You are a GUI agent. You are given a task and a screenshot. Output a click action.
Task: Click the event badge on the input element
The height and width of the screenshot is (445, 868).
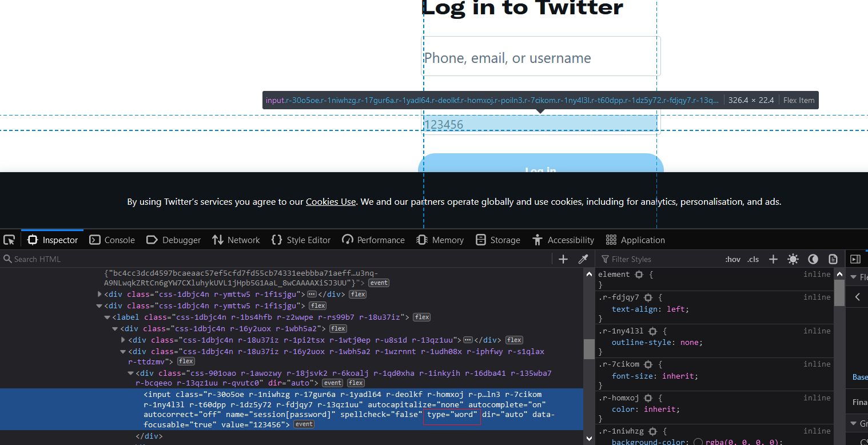[304, 424]
